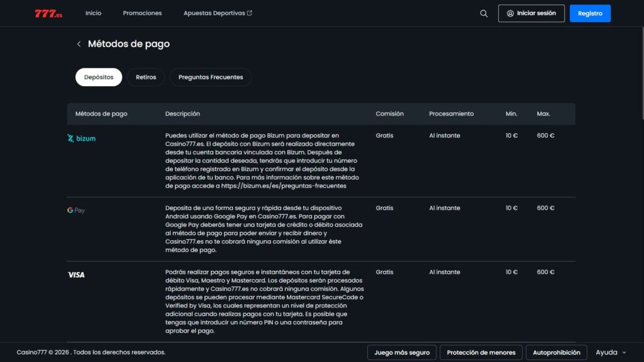The height and width of the screenshot is (362, 644).
Task: Click the 777.es logo
Action: click(48, 13)
